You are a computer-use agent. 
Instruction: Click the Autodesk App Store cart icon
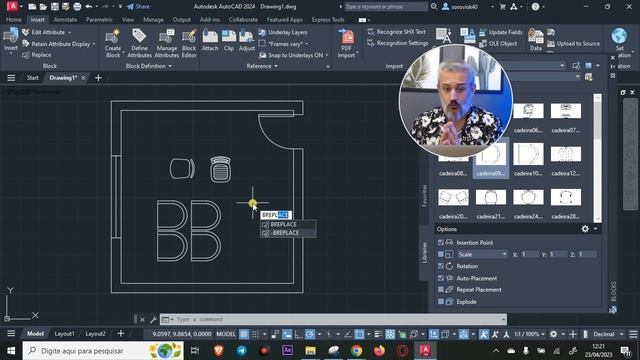[x=502, y=7]
